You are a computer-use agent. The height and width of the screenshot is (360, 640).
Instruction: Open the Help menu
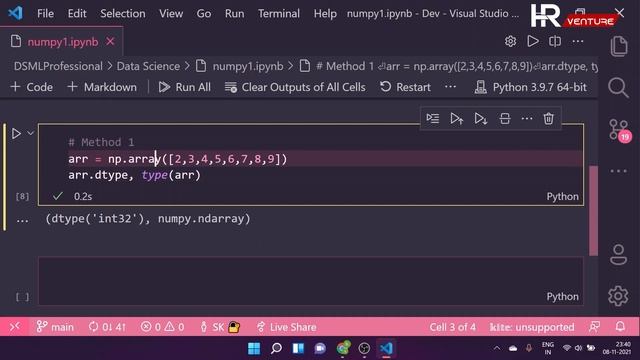coord(325,13)
